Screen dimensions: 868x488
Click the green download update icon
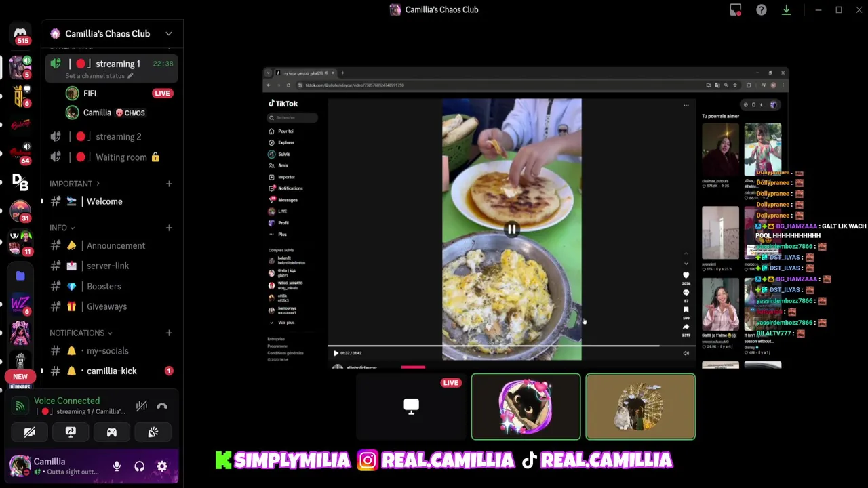[x=786, y=9]
